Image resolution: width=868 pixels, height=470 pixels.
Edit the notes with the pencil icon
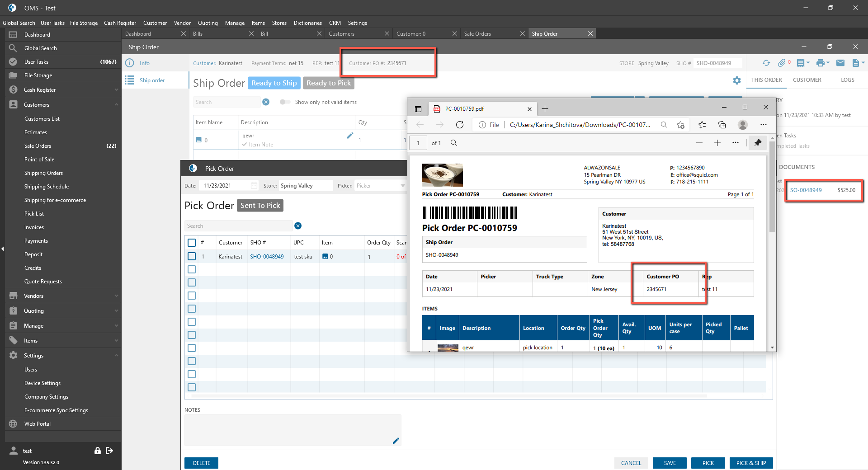click(396, 441)
